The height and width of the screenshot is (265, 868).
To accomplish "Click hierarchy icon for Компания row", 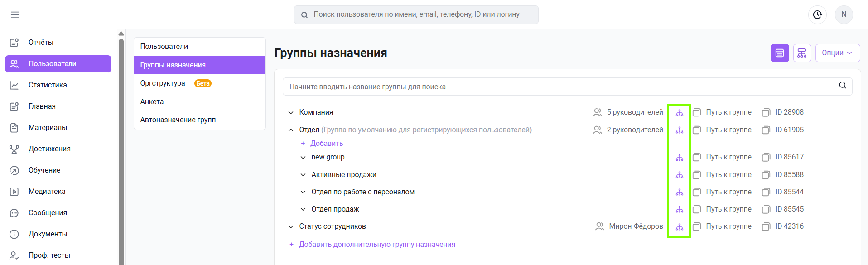I will tap(679, 112).
